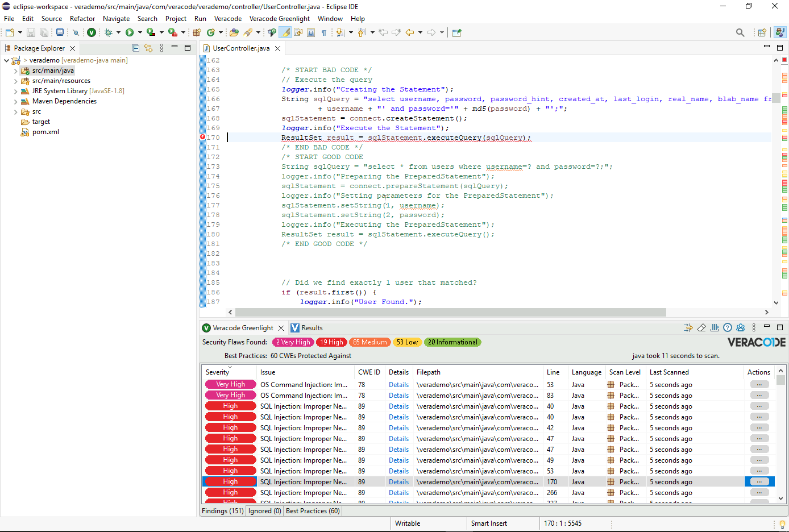This screenshot has width=789, height=532.
Task: Click the magnifier Quick Access search icon
Action: (740, 32)
